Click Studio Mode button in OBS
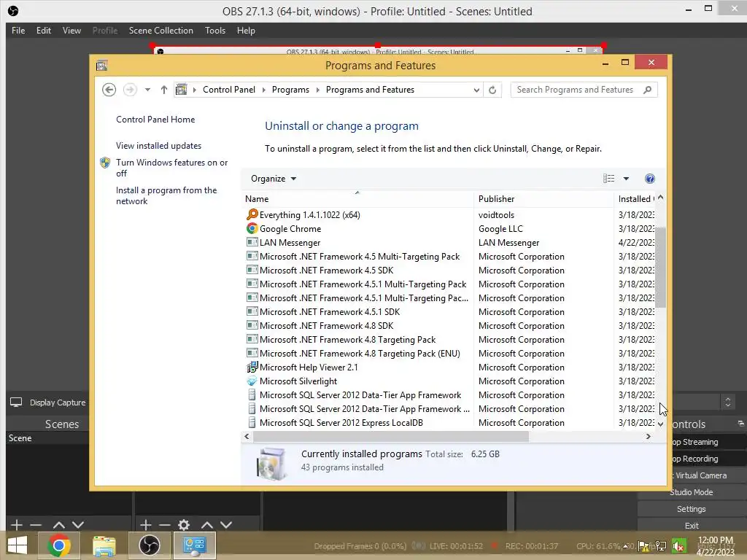This screenshot has width=747, height=560. [692, 492]
